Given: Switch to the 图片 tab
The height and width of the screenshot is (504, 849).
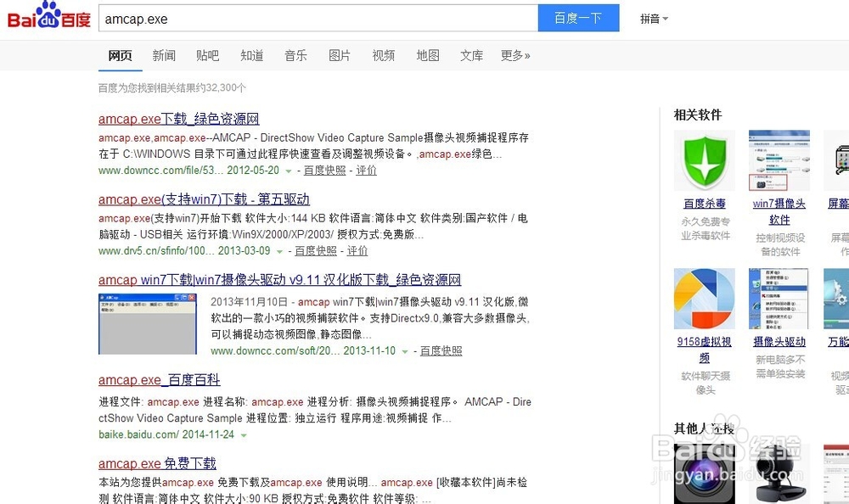Looking at the screenshot, I should pyautogui.click(x=340, y=55).
